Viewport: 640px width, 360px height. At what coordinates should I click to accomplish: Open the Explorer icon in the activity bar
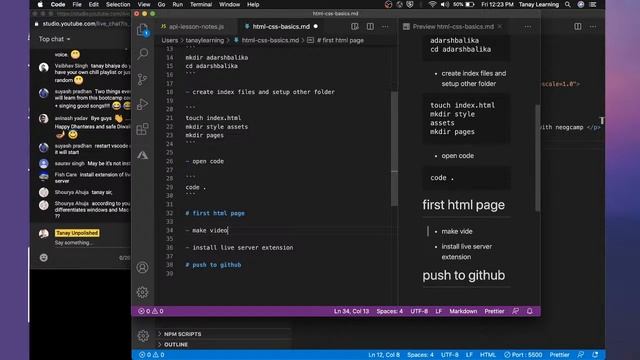point(142,30)
